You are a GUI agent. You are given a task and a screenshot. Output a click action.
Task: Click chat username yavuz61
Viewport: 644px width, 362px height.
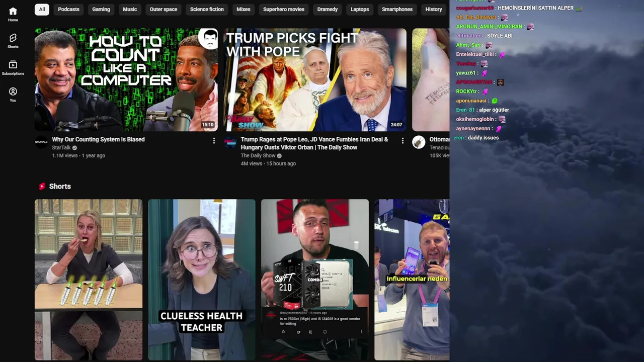466,73
